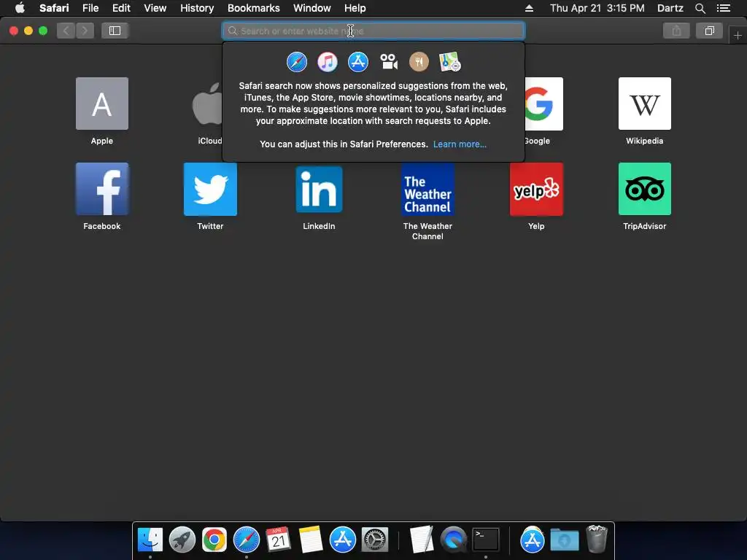Open the File menu
Screen dimensions: 747x560
click(x=90, y=8)
